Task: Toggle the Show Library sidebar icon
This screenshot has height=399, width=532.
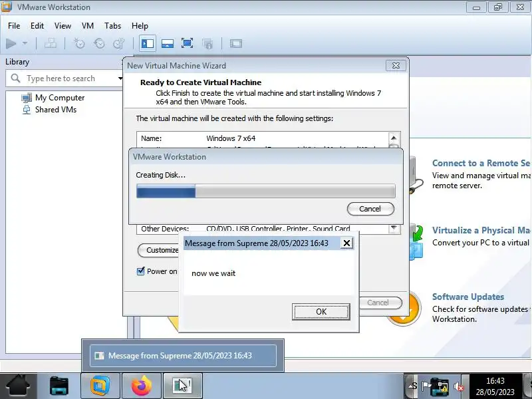Action: [148, 43]
